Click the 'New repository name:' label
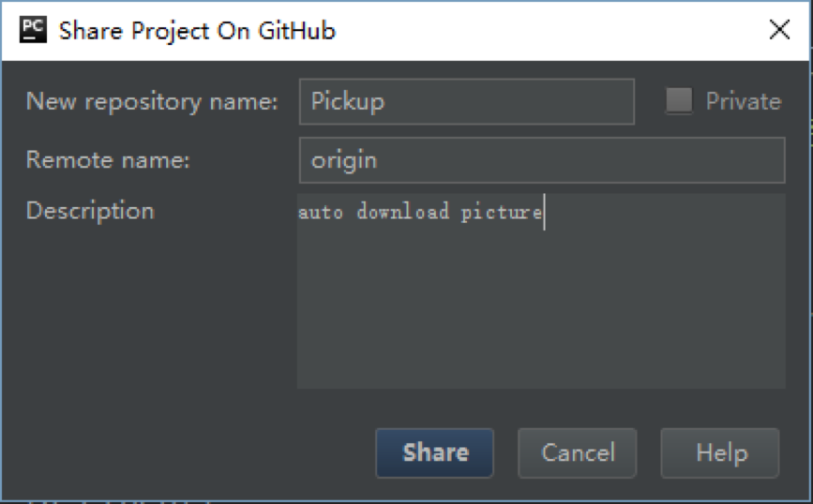The width and height of the screenshot is (813, 504). tap(152, 101)
